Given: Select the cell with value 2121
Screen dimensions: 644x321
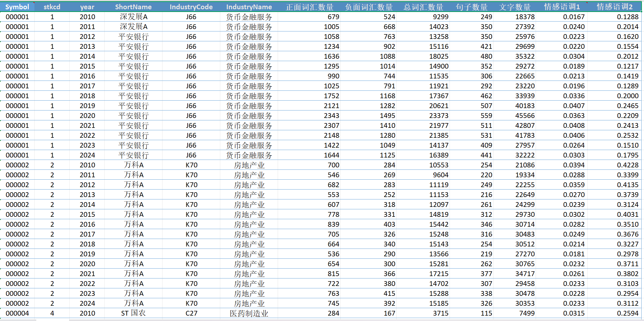Looking at the screenshot, I should [309, 106].
